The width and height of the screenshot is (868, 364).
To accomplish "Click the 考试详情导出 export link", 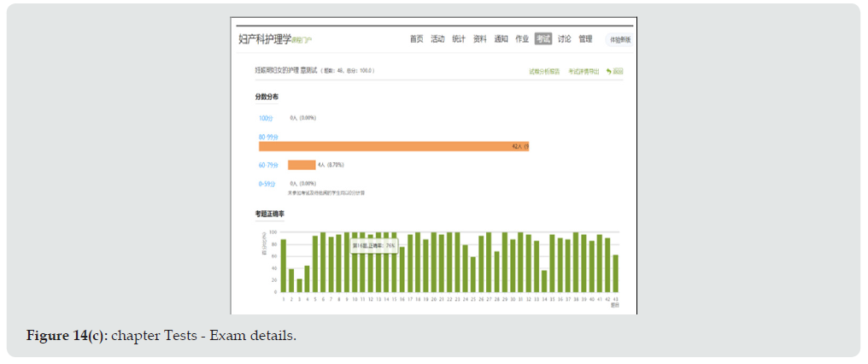I will [584, 72].
